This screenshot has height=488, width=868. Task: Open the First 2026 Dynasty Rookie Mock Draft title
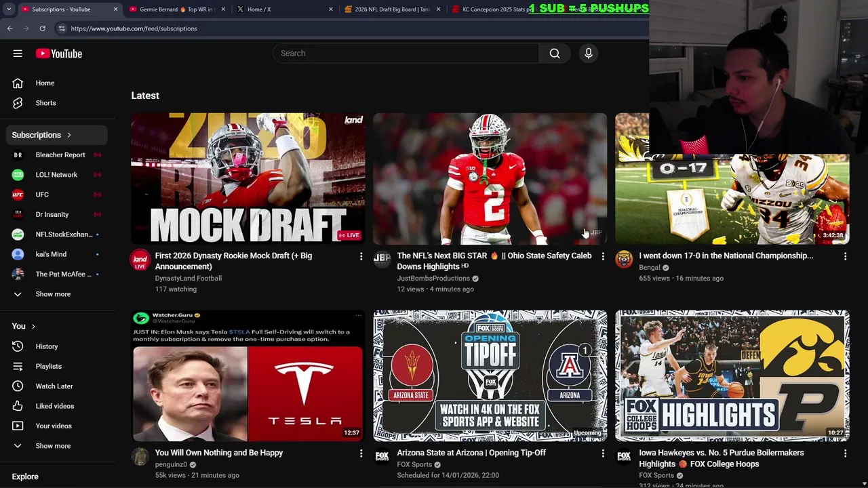(x=233, y=261)
